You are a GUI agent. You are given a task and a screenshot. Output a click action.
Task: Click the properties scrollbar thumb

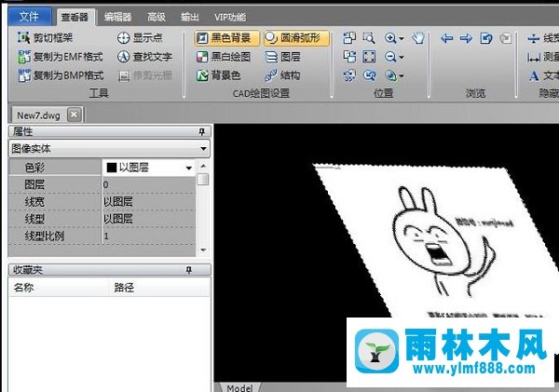[203, 179]
